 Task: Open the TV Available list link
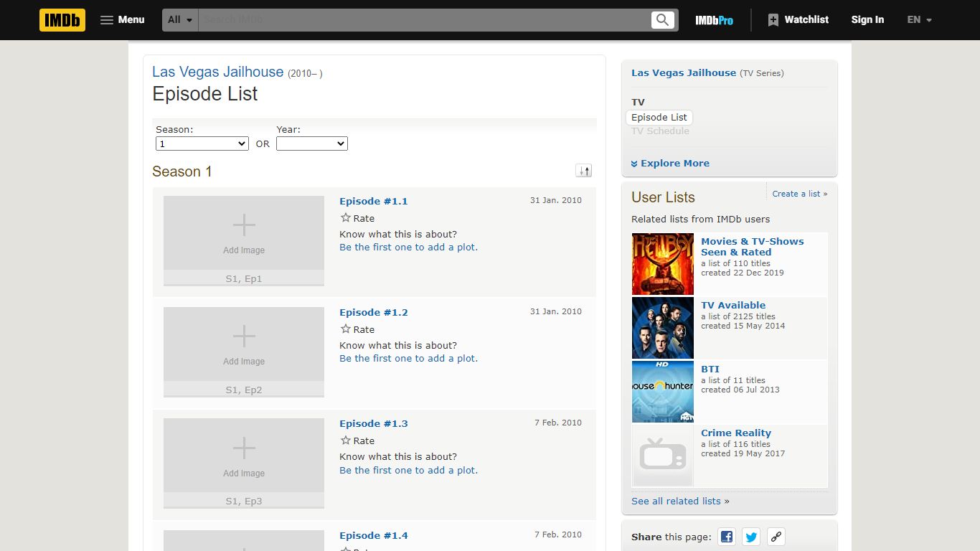click(733, 305)
